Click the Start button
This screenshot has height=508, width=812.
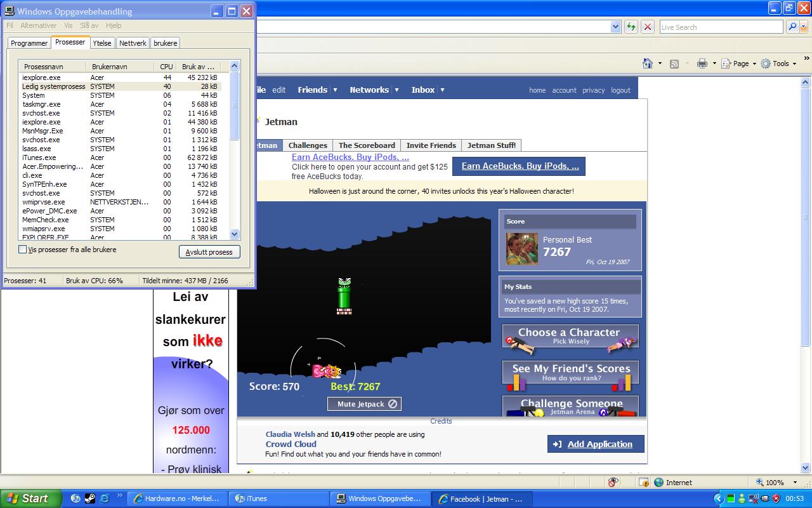click(x=30, y=498)
